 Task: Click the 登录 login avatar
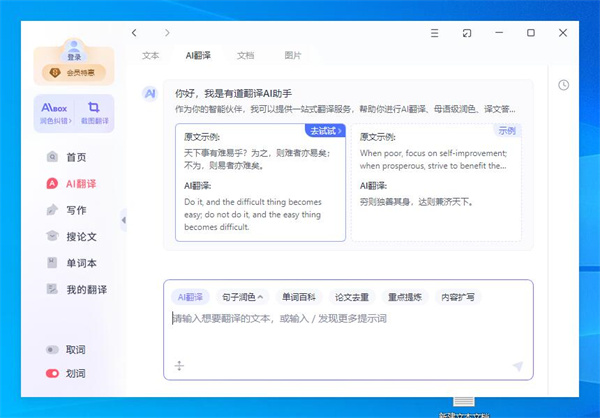pos(74,49)
